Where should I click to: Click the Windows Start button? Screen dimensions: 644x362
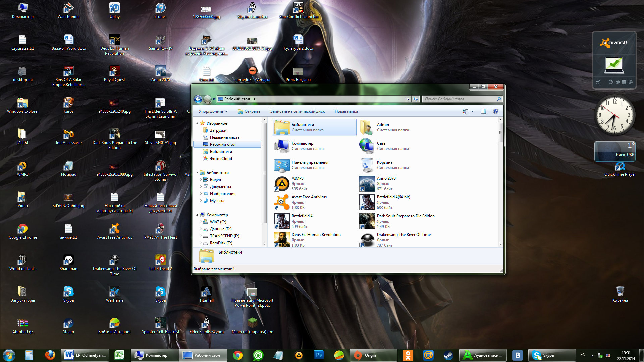(x=9, y=355)
